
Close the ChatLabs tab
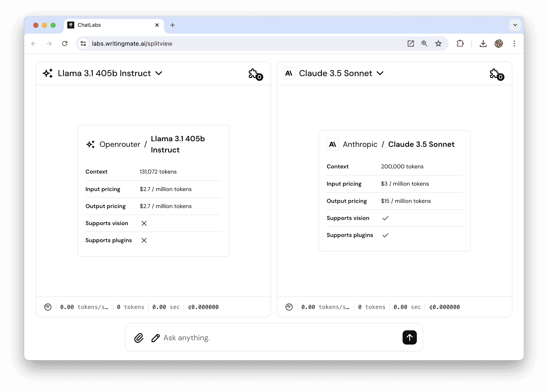(x=157, y=25)
